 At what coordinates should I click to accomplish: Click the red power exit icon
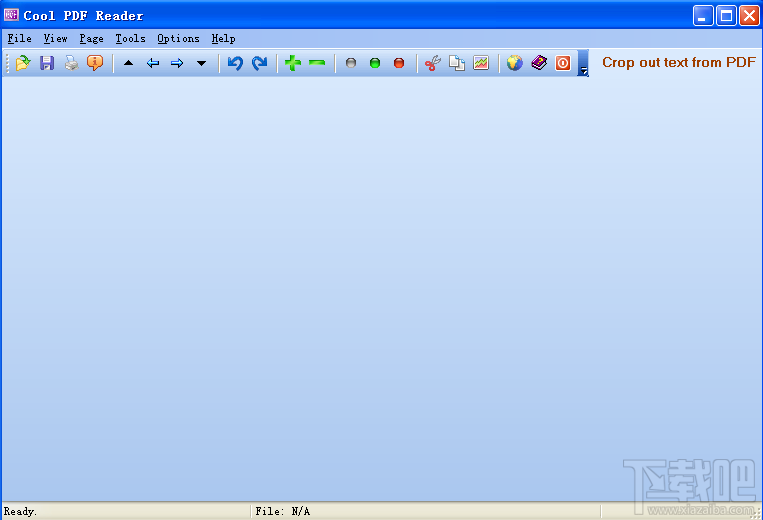tap(563, 63)
